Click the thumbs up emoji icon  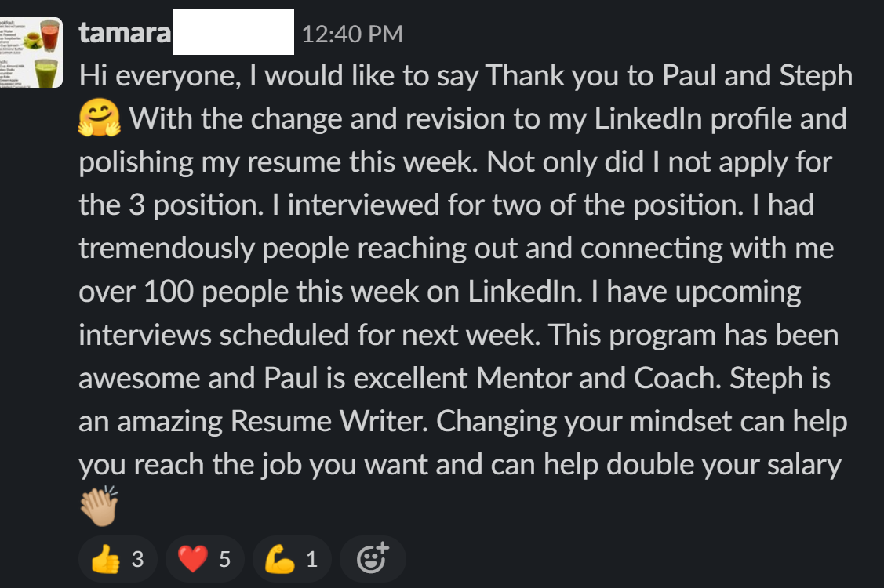105,560
